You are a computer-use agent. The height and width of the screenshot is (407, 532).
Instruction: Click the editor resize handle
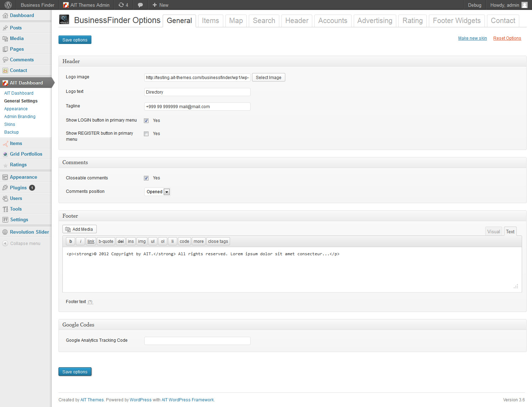[x=516, y=286]
